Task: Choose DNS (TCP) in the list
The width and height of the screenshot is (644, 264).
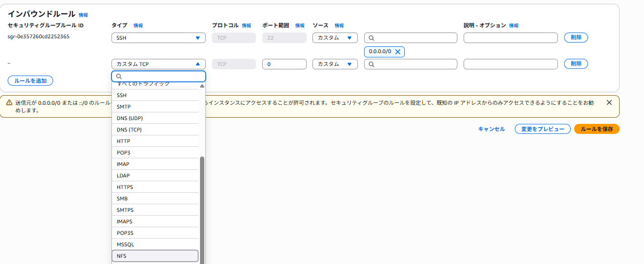Action: tap(155, 130)
